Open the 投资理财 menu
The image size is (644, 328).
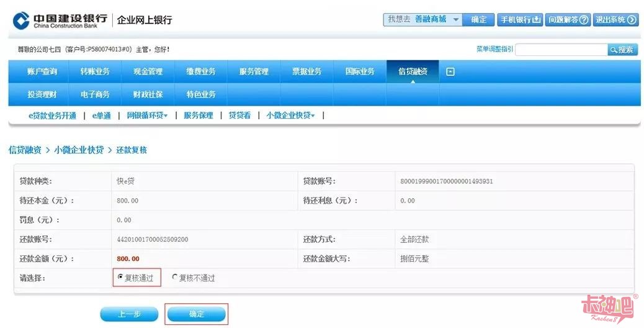coord(42,94)
